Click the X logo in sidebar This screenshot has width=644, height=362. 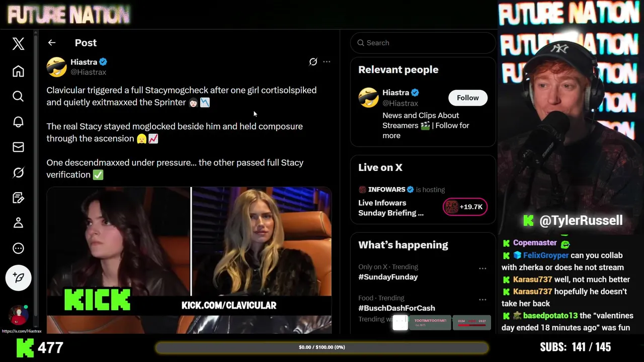tap(18, 44)
